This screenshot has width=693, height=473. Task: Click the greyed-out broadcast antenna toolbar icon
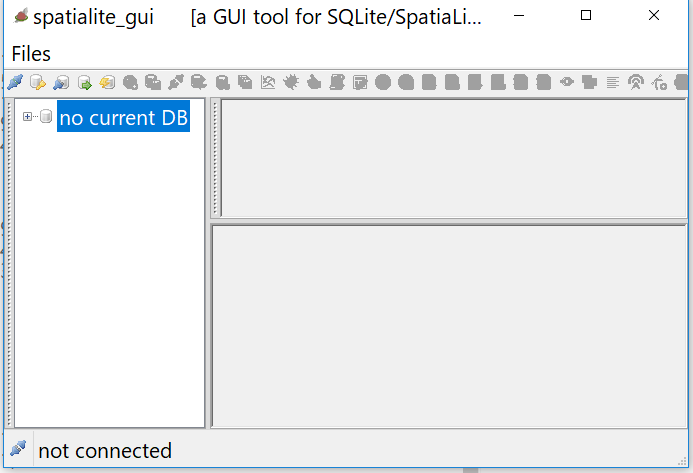tap(636, 82)
